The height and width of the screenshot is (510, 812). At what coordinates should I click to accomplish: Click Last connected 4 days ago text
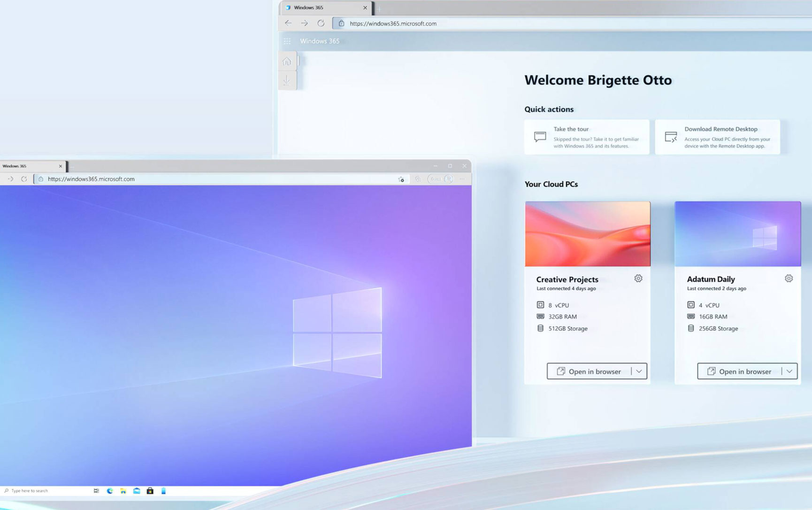coord(566,289)
